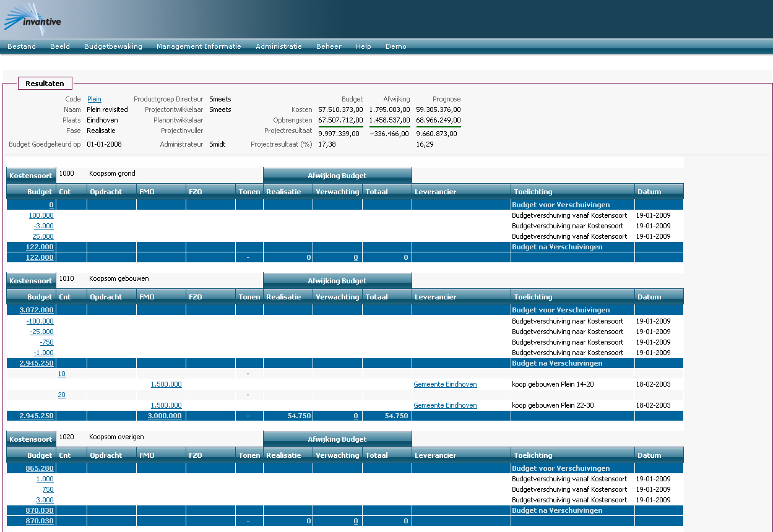Toggle Tonen minus on Koopsom overigen total row
Screen dimensions: 773x532
coord(249,520)
